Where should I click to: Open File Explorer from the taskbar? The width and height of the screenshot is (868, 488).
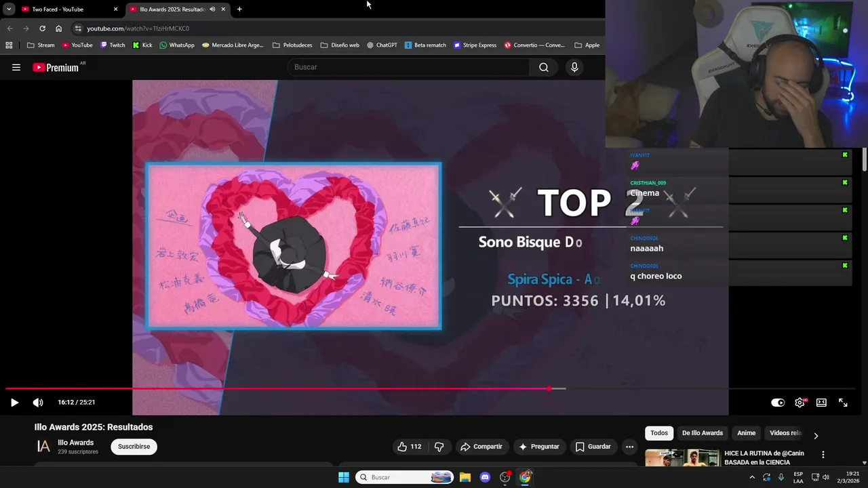[465, 477]
